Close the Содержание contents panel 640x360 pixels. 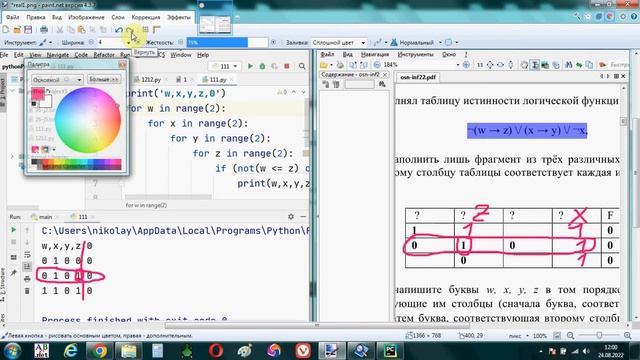385,75
